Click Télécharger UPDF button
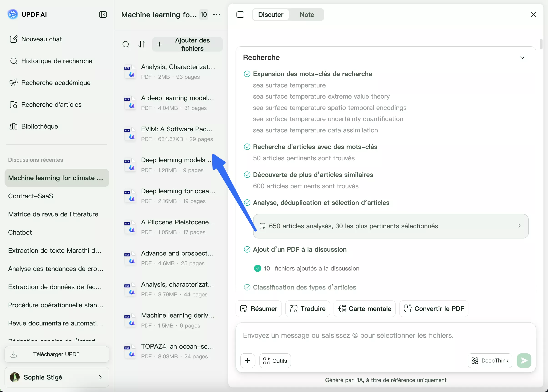This screenshot has width=548, height=392. tap(57, 354)
